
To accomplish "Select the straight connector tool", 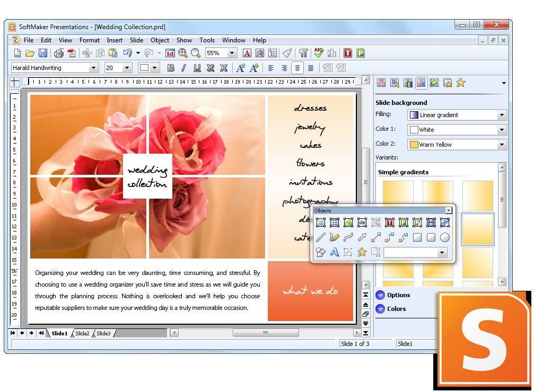I will pyautogui.click(x=376, y=237).
